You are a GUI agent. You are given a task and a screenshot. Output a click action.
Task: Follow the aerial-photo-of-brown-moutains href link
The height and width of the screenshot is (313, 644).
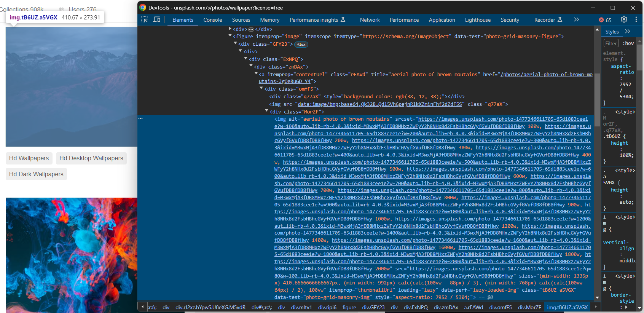(546, 75)
